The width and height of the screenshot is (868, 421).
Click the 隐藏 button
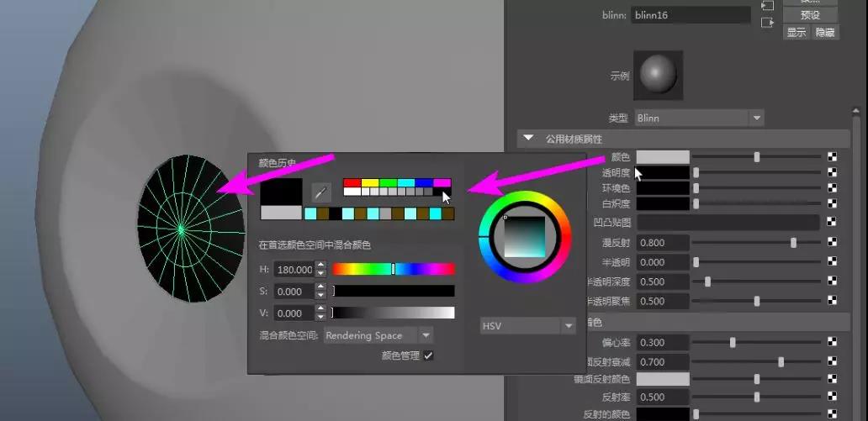point(825,32)
